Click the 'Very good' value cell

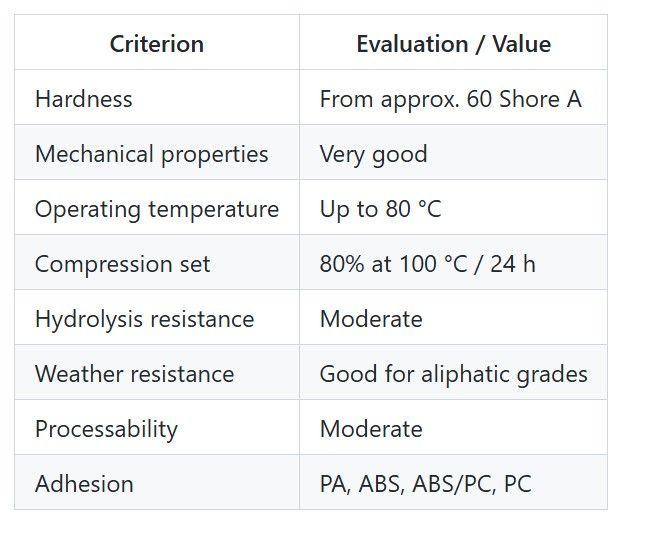point(373,154)
